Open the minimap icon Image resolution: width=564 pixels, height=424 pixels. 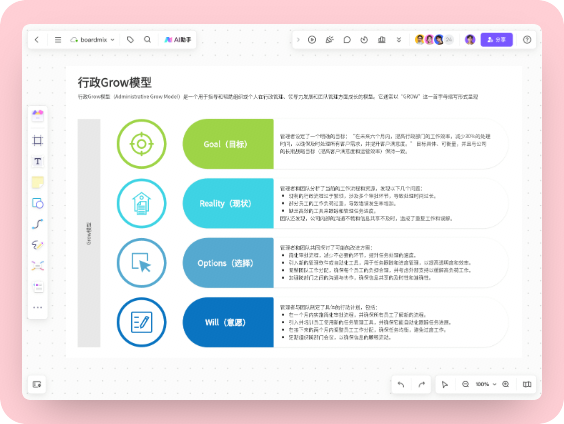pos(527,384)
